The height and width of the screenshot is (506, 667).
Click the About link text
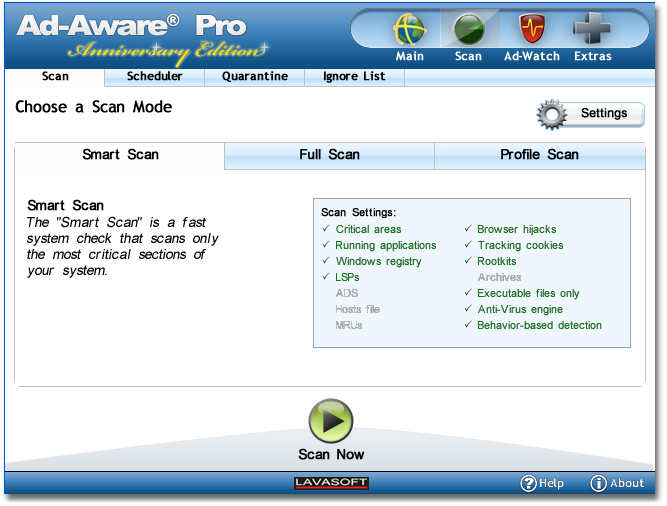[627, 483]
